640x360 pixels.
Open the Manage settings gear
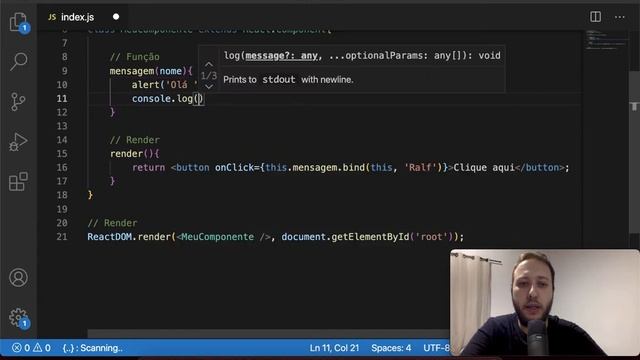(18, 317)
